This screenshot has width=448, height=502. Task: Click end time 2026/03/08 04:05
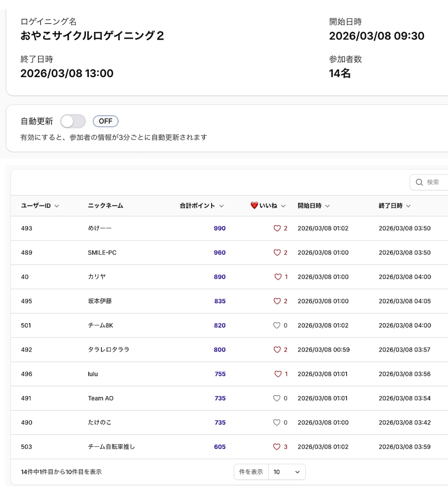click(x=405, y=301)
